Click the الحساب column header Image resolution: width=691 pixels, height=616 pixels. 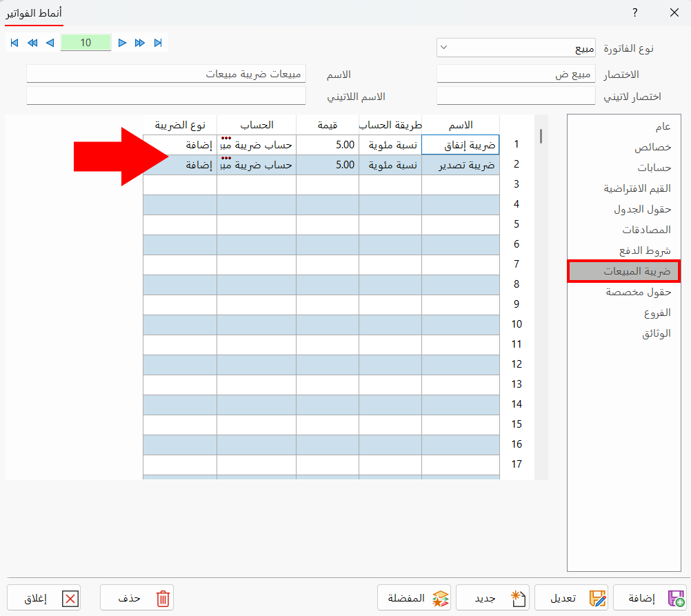tap(257, 126)
